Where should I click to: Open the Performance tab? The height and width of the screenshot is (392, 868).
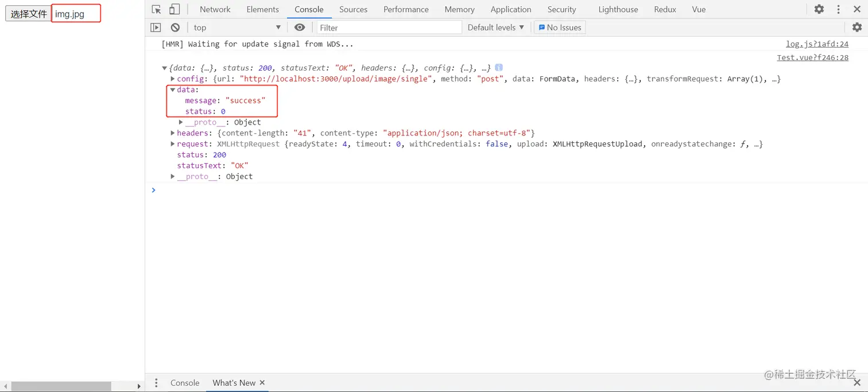click(406, 9)
